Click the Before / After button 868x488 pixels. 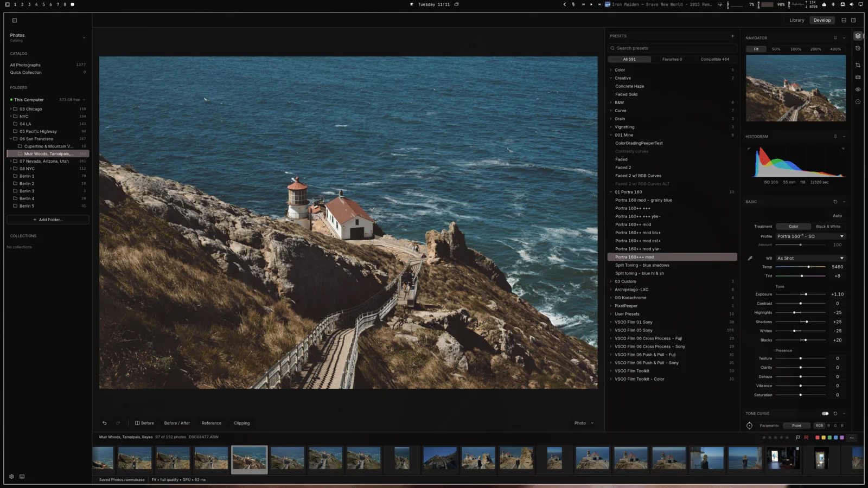(177, 423)
